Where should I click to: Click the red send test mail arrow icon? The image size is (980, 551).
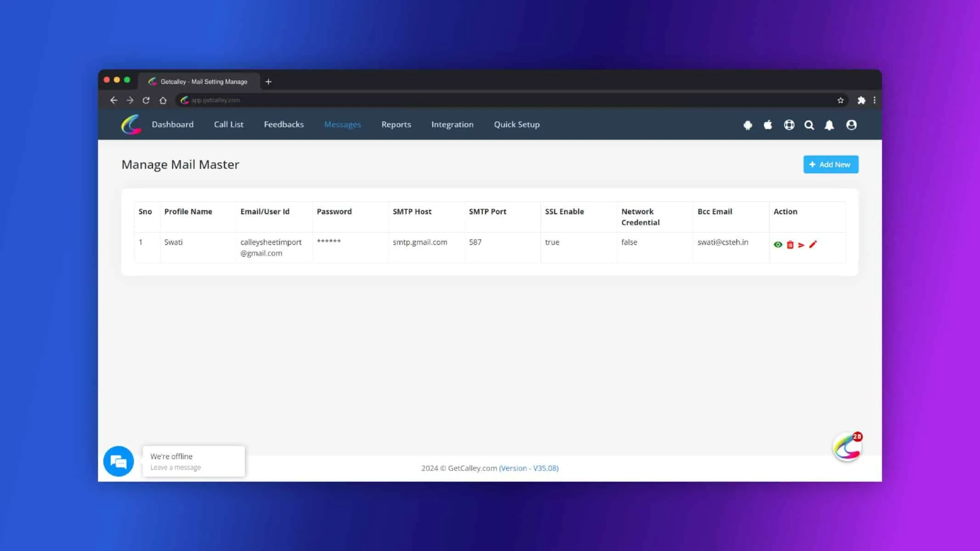pyautogui.click(x=801, y=245)
